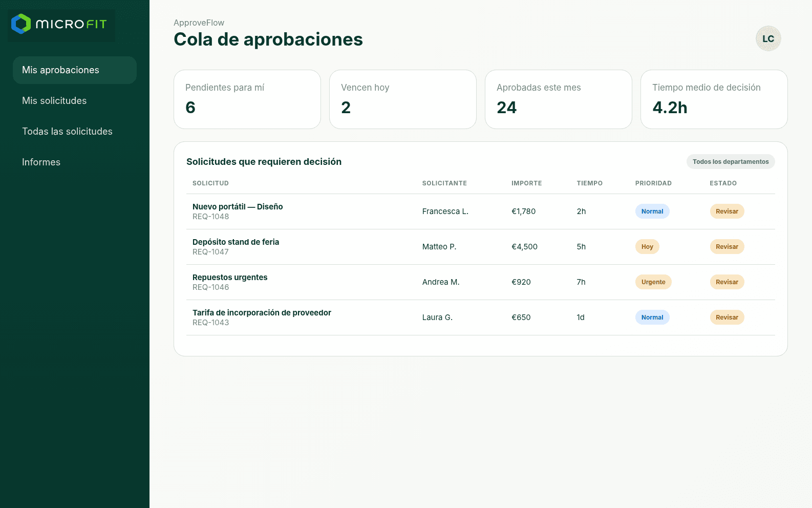
Task: Click request ID REQ-1046
Action: click(x=210, y=287)
